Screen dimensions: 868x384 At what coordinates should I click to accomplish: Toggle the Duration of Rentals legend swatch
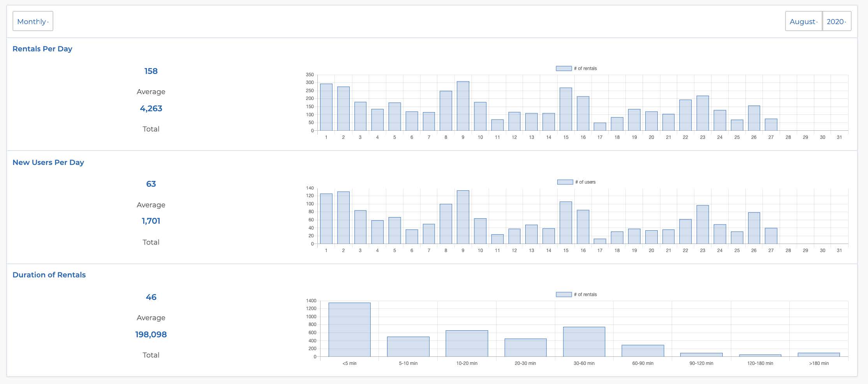(x=563, y=295)
